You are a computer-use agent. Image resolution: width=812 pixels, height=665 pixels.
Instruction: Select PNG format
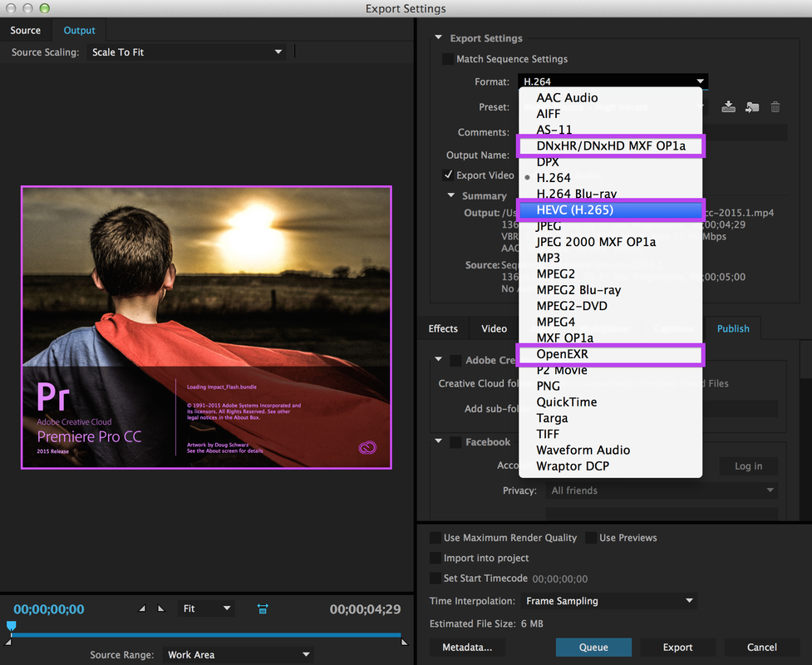click(611, 386)
